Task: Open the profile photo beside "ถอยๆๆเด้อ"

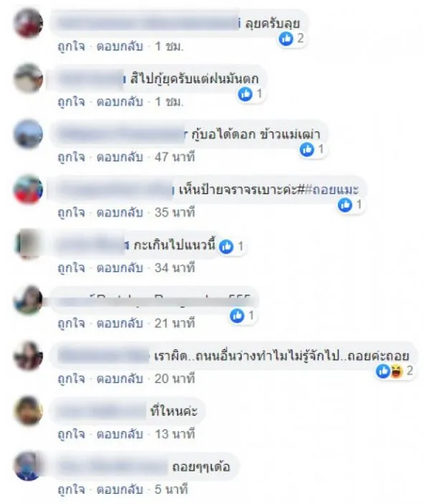Action: [x=28, y=467]
